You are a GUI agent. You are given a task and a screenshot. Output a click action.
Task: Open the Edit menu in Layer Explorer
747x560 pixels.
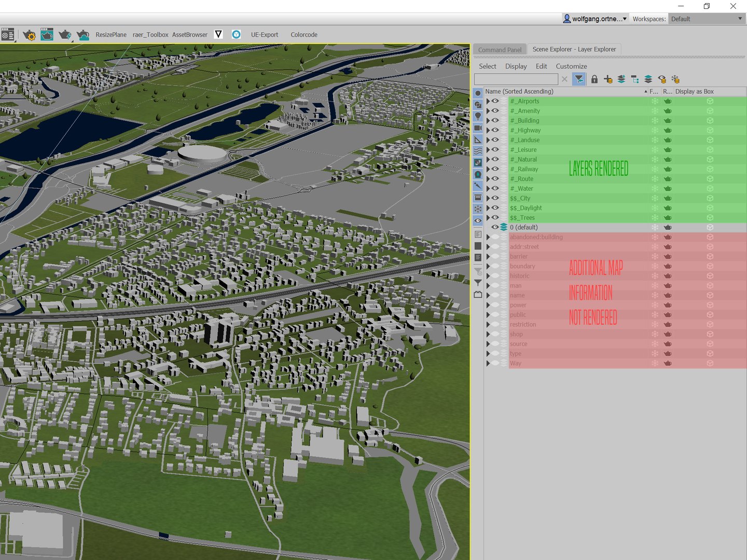point(541,66)
